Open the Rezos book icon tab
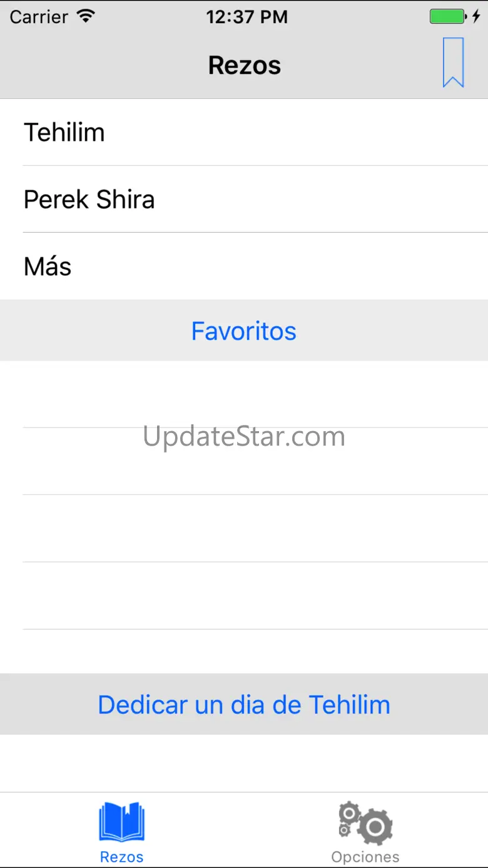Image resolution: width=488 pixels, height=868 pixels. [x=122, y=821]
